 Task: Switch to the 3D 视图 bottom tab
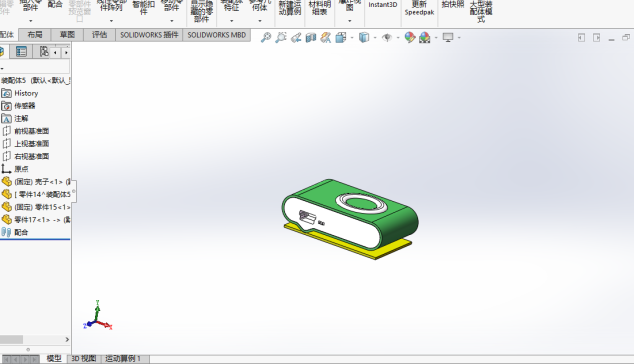point(84,358)
